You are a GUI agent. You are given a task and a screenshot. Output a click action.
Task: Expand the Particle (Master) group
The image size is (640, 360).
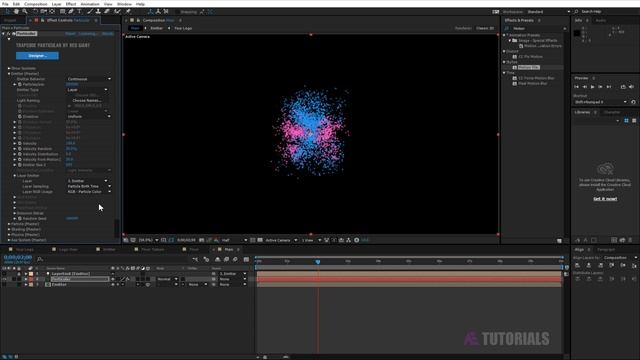tap(9, 224)
